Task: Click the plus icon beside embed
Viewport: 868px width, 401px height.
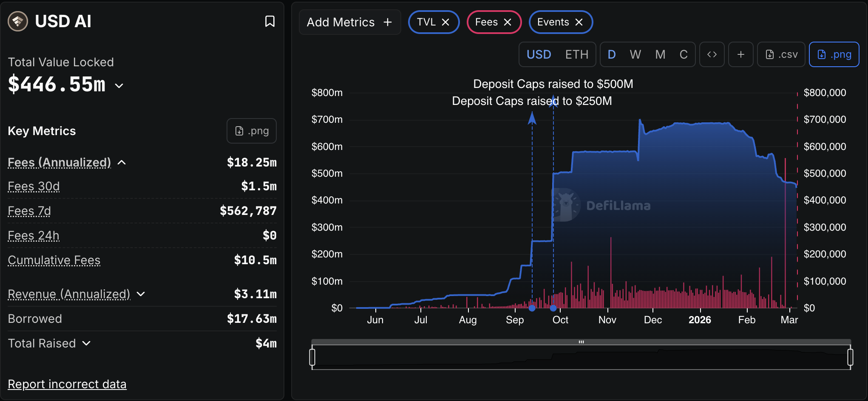Action: (x=740, y=54)
